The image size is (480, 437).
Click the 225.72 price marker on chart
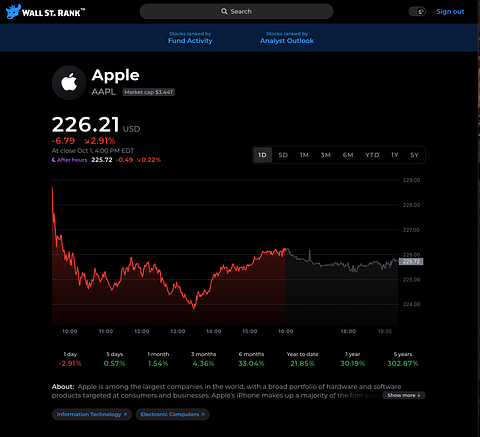click(411, 262)
